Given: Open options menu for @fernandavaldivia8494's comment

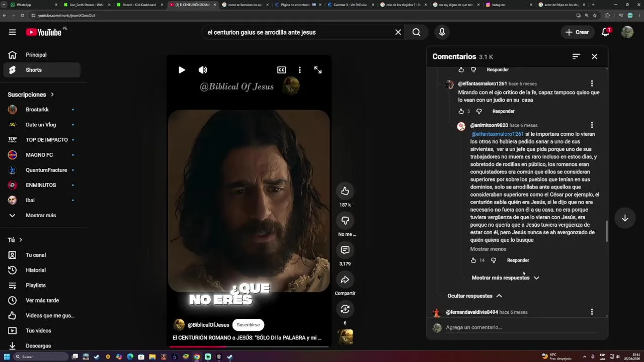Looking at the screenshot, I should pos(592,312).
